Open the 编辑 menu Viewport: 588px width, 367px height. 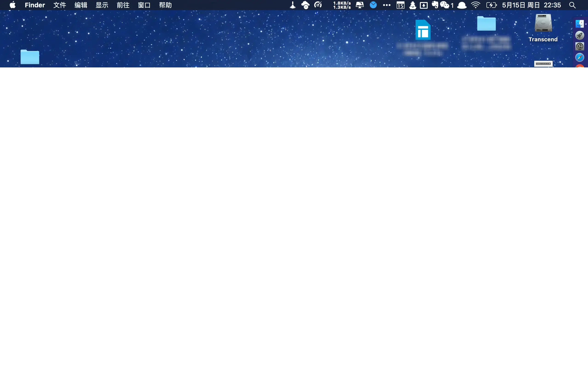point(81,5)
